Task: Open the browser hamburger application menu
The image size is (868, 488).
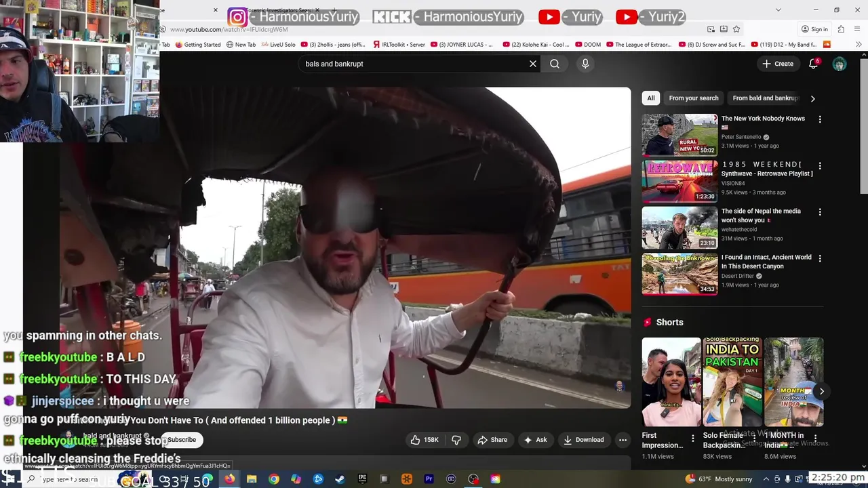Action: click(x=859, y=29)
